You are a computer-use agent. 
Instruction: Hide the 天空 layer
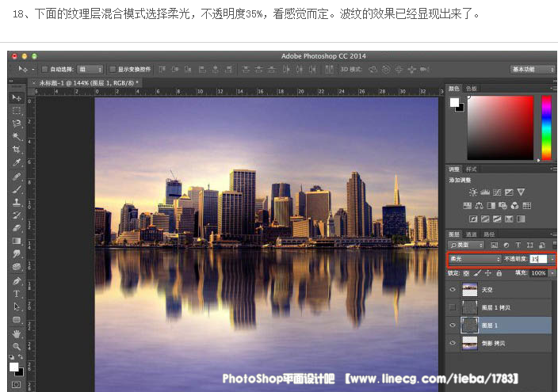point(453,290)
